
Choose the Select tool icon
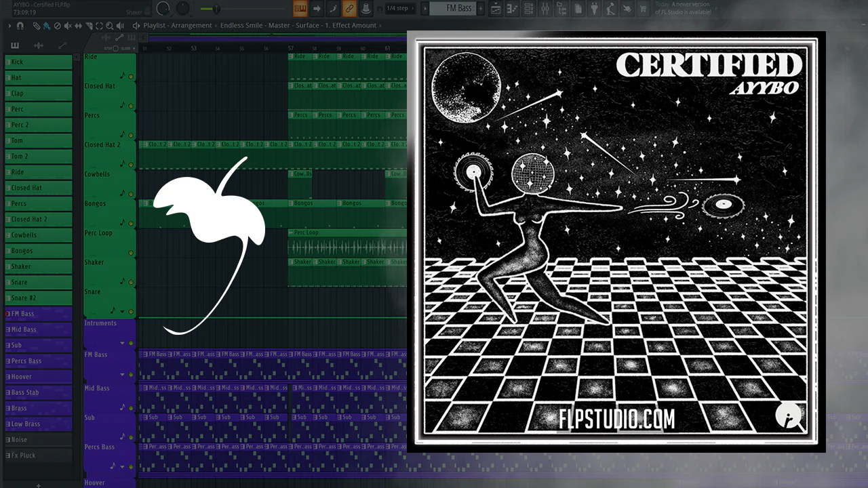(99, 26)
